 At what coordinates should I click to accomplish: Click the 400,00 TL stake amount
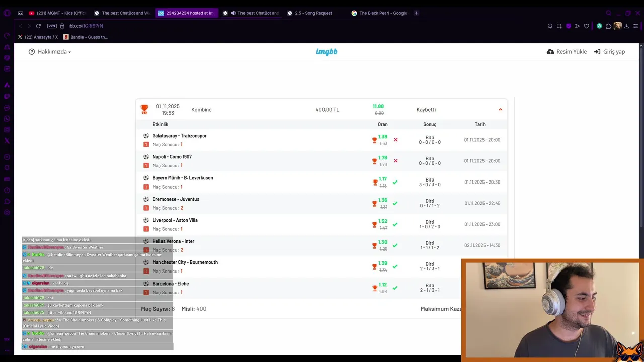[x=328, y=110]
